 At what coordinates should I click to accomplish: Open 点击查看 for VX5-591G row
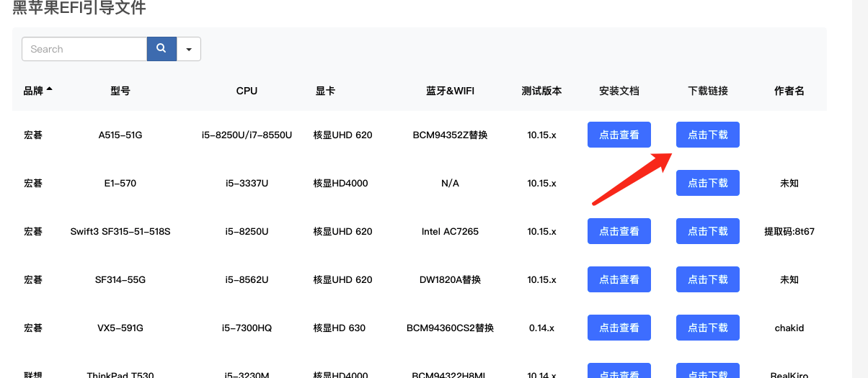tap(619, 328)
